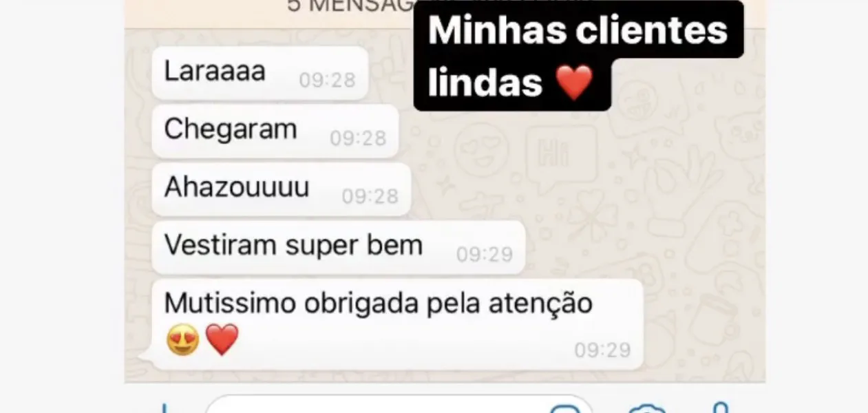Click 09:29 timestamp on the last message

(x=603, y=350)
